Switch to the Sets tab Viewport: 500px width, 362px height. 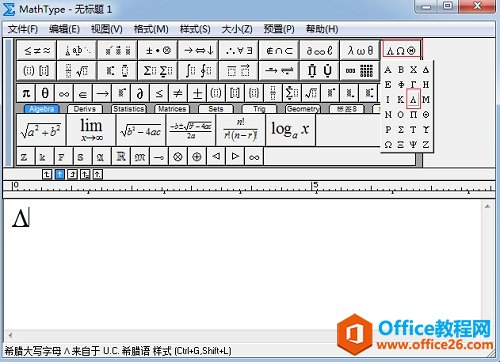pyautogui.click(x=216, y=109)
